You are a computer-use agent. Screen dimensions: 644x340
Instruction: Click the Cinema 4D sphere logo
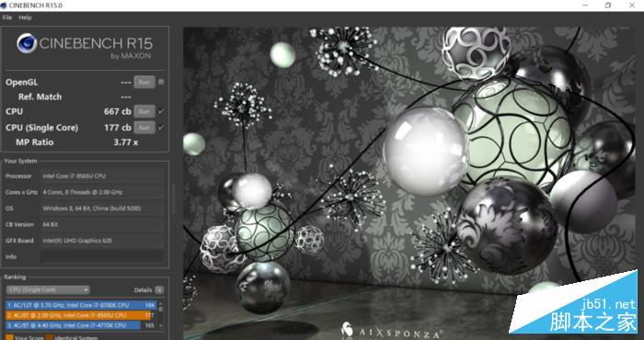point(27,43)
